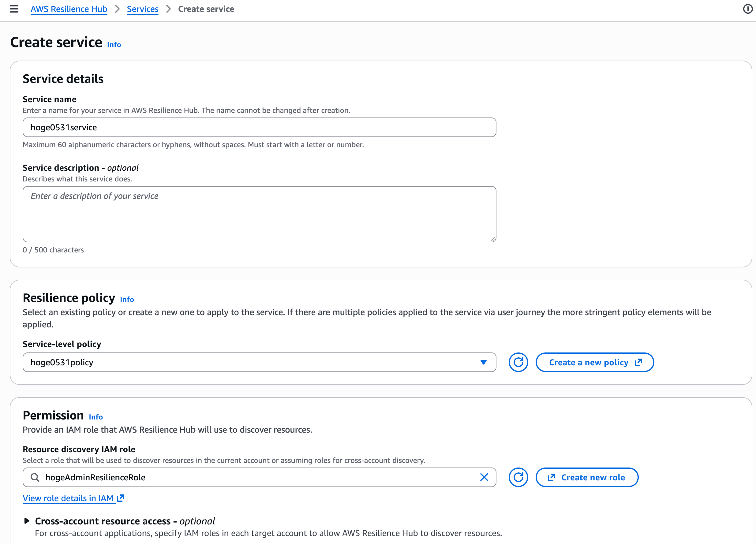Click the 'Create service' breadcrumb text
Viewport: 756px width, 544px height.
[x=206, y=9]
